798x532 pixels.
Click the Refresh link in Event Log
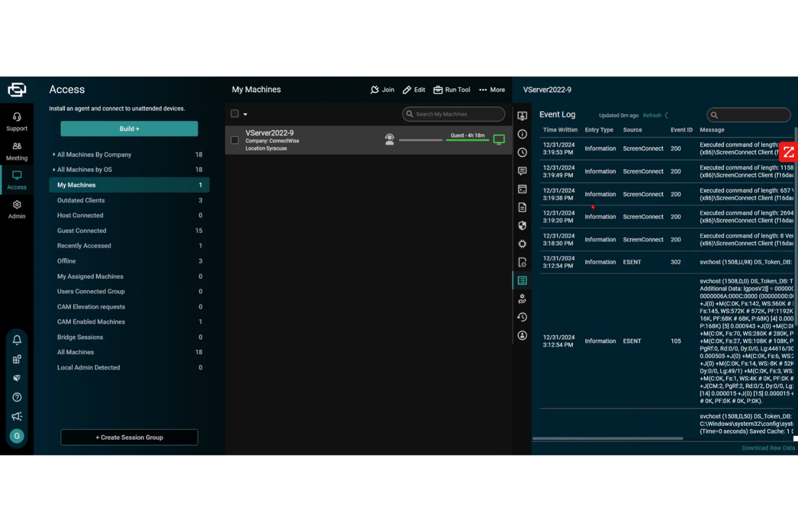(652, 115)
